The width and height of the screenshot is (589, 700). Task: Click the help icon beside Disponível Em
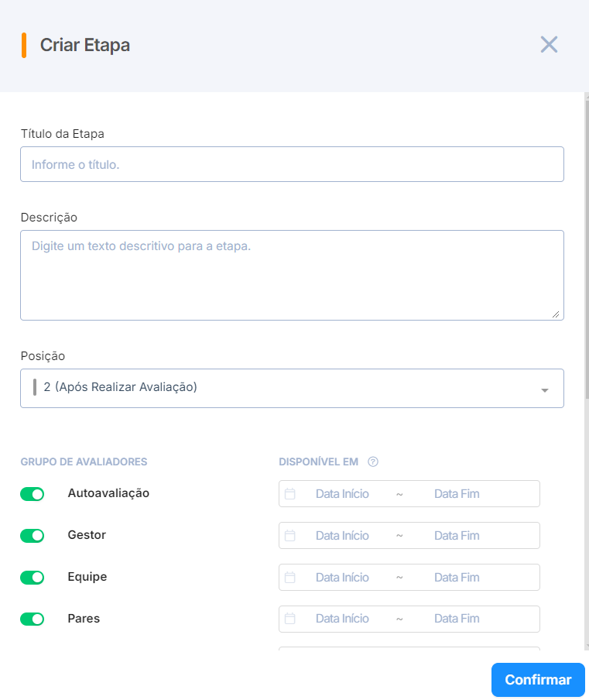[373, 462]
